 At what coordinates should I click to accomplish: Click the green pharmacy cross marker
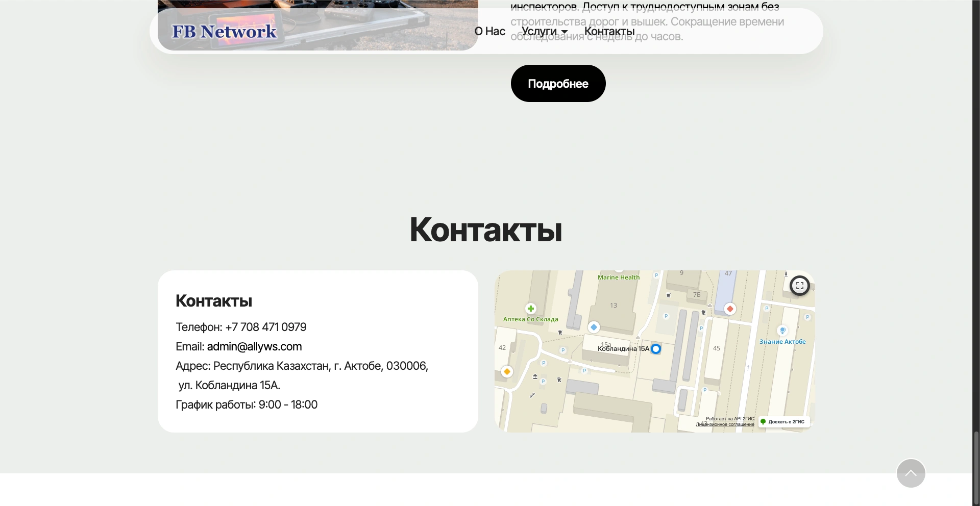531,309
